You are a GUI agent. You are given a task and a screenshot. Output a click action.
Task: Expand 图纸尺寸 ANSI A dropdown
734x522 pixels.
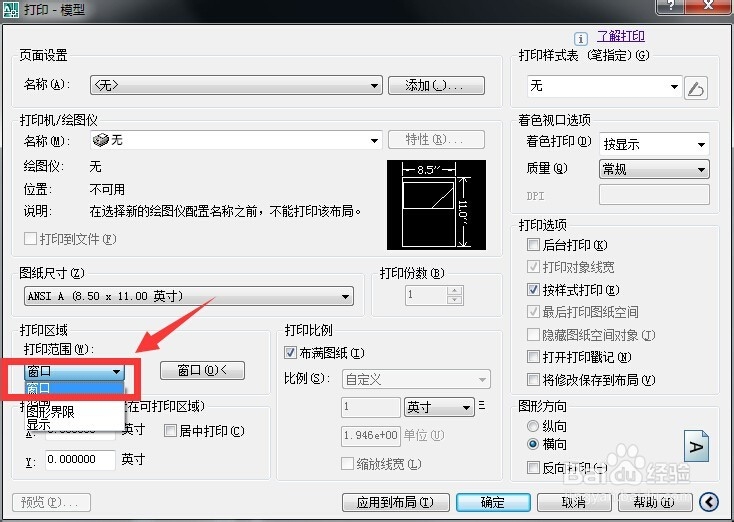189,296
